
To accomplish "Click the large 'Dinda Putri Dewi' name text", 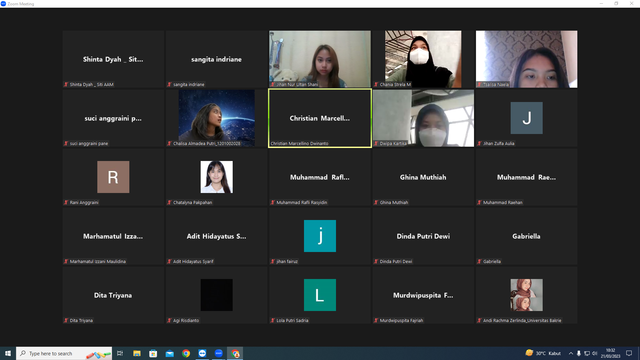I will tap(423, 236).
